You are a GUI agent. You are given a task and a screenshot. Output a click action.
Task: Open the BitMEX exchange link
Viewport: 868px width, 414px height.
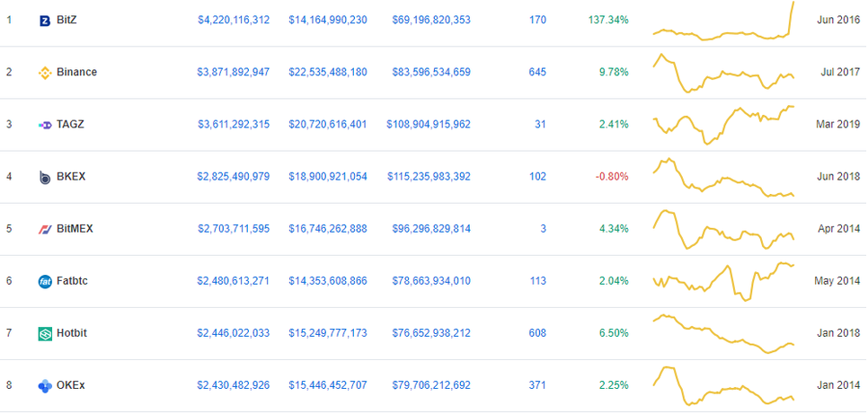(x=75, y=229)
